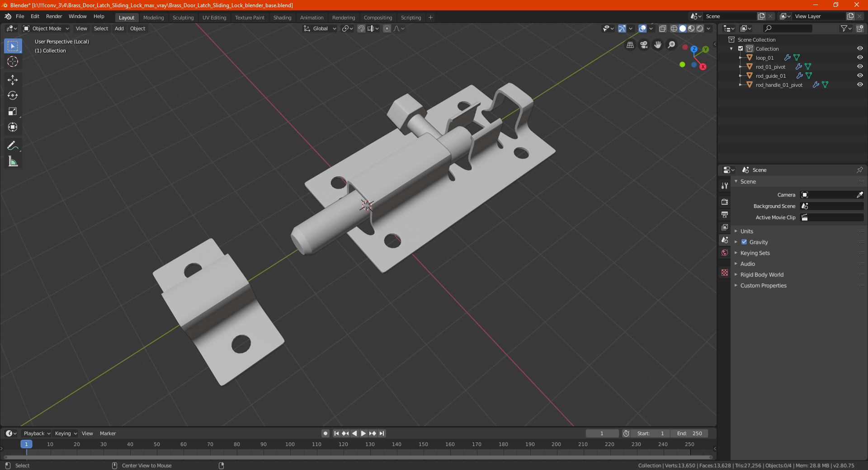Viewport: 868px width, 470px height.
Task: Open the outliner filter dropdown
Action: pyautogui.click(x=846, y=28)
